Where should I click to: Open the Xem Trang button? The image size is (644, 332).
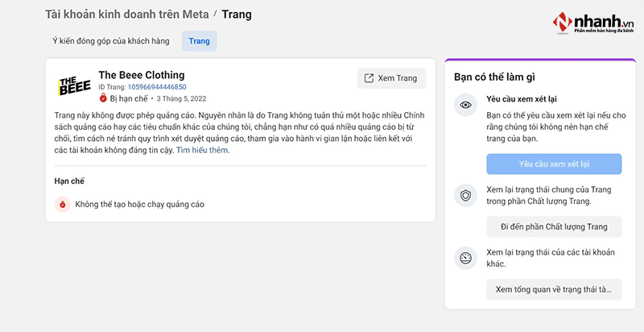click(391, 78)
